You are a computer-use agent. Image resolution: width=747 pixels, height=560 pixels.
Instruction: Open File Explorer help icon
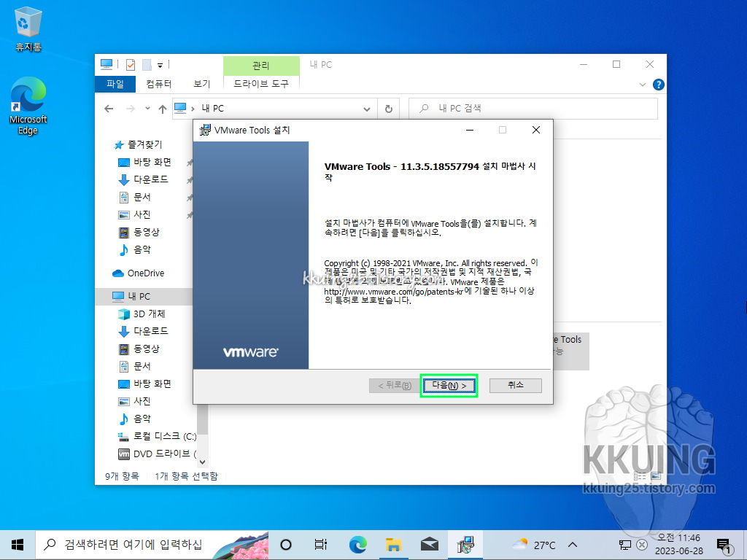[x=659, y=85]
